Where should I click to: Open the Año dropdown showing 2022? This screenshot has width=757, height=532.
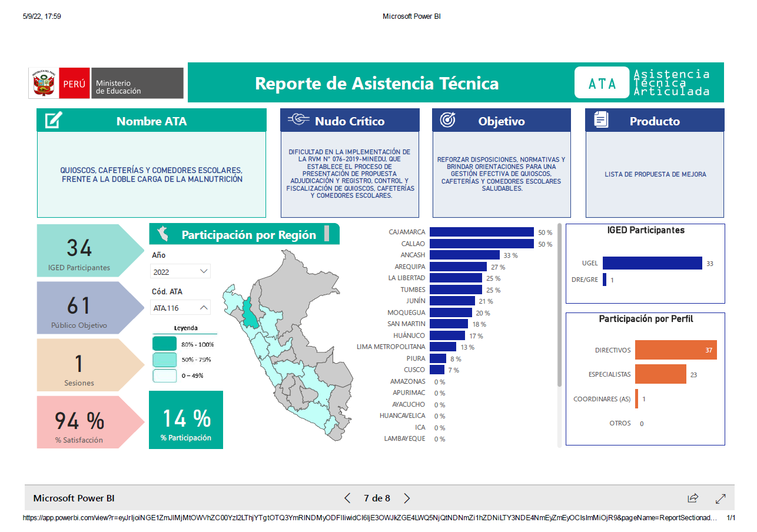[181, 271]
